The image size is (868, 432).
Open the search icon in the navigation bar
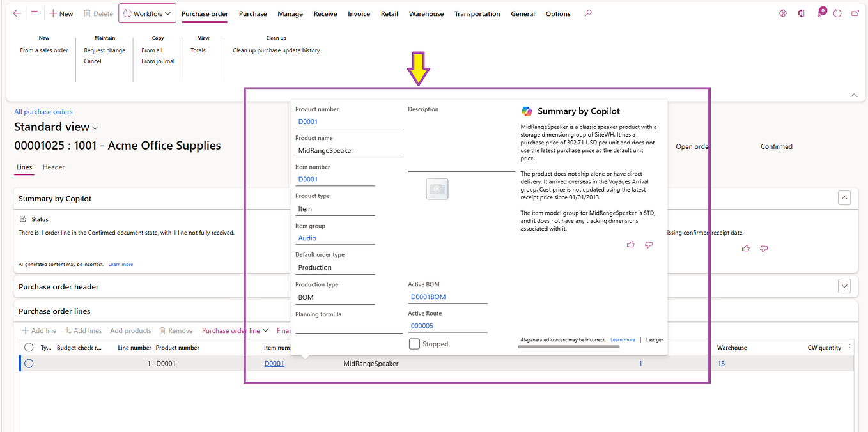pyautogui.click(x=587, y=13)
